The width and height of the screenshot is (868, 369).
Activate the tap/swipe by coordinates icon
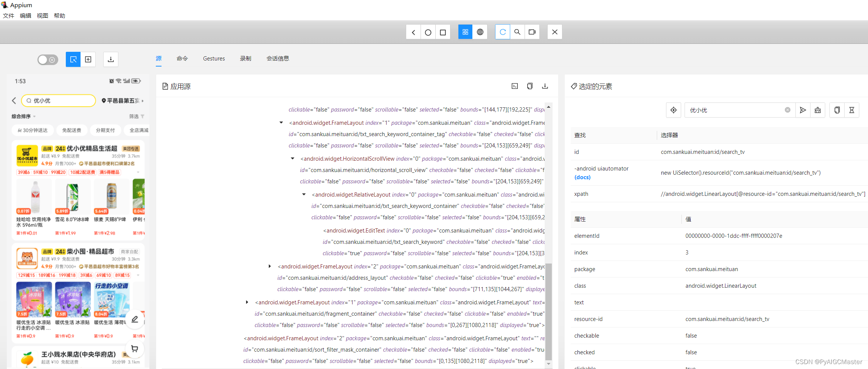[88, 59]
